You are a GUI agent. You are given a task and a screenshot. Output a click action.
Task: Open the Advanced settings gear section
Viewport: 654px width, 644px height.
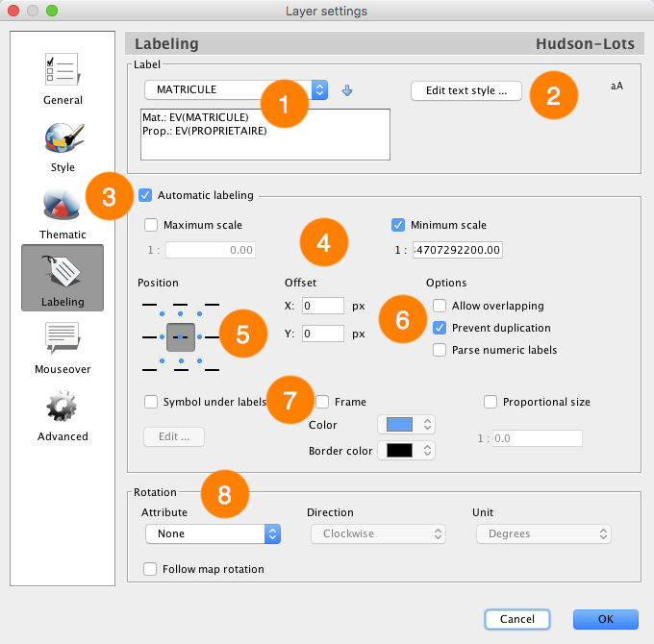(63, 415)
